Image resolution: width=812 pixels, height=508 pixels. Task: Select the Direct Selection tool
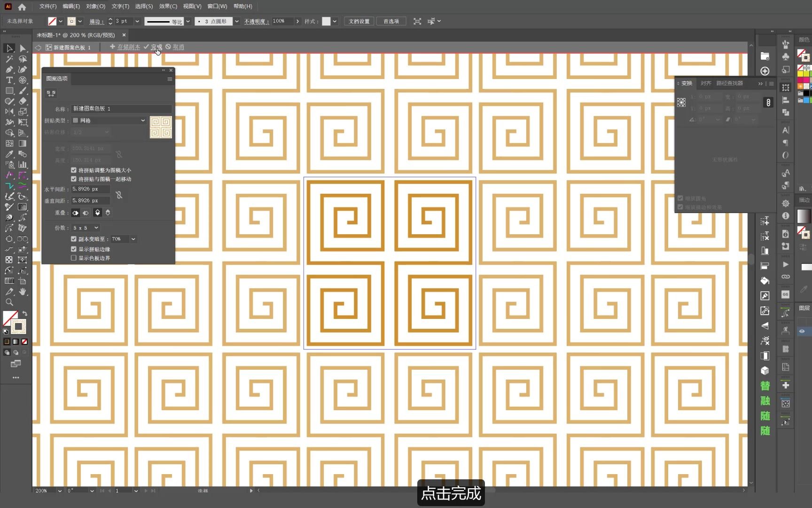23,48
